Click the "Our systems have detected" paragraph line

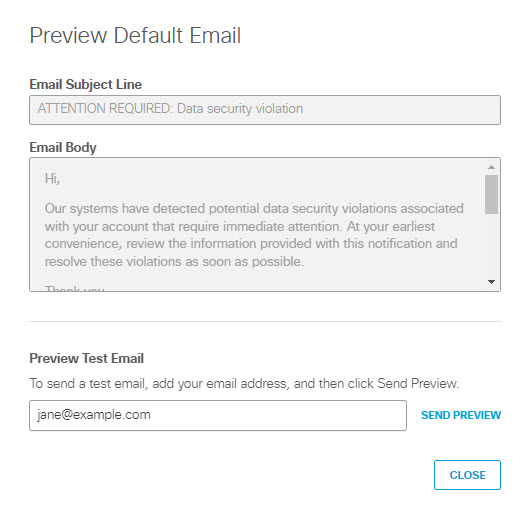254,209
